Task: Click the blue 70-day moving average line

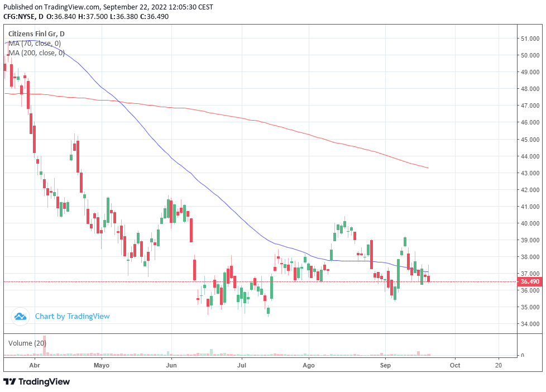Action: [x=216, y=195]
